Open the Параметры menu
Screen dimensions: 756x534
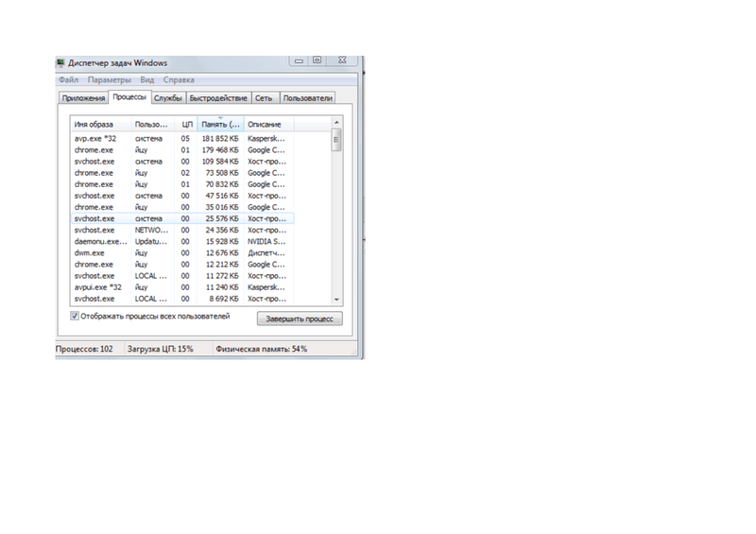[x=109, y=79]
